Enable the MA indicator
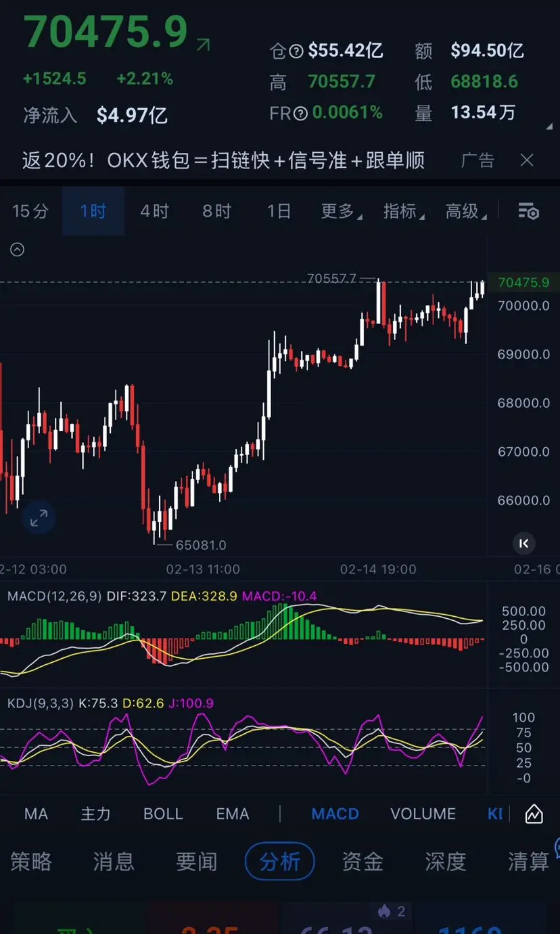This screenshot has height=934, width=560. [36, 814]
